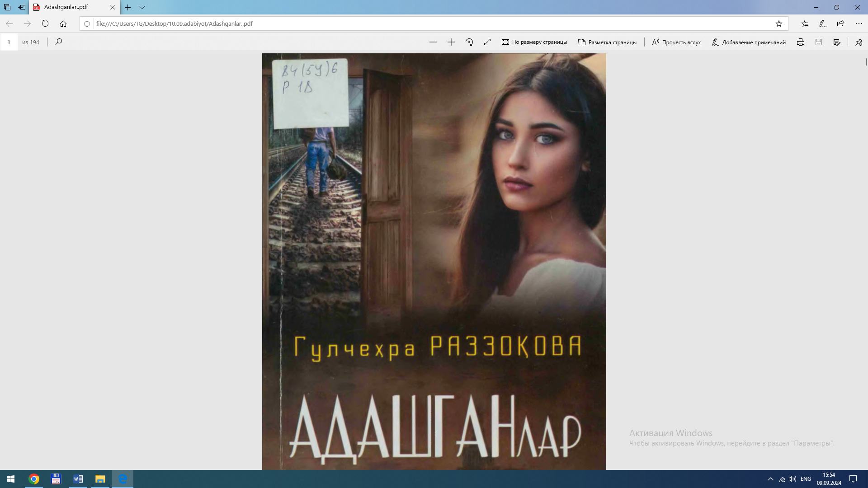Click the Save icon in PDF toolbar
This screenshot has width=868, height=488.
[819, 42]
